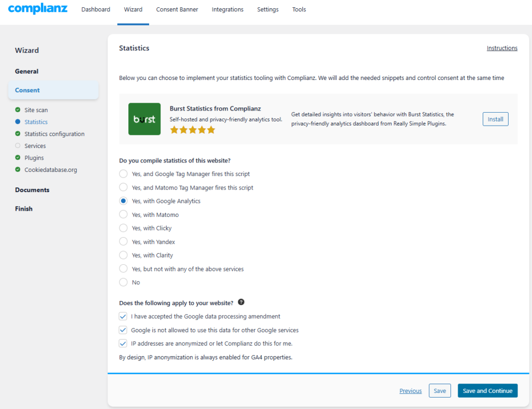Open the Instructions link

[502, 48]
